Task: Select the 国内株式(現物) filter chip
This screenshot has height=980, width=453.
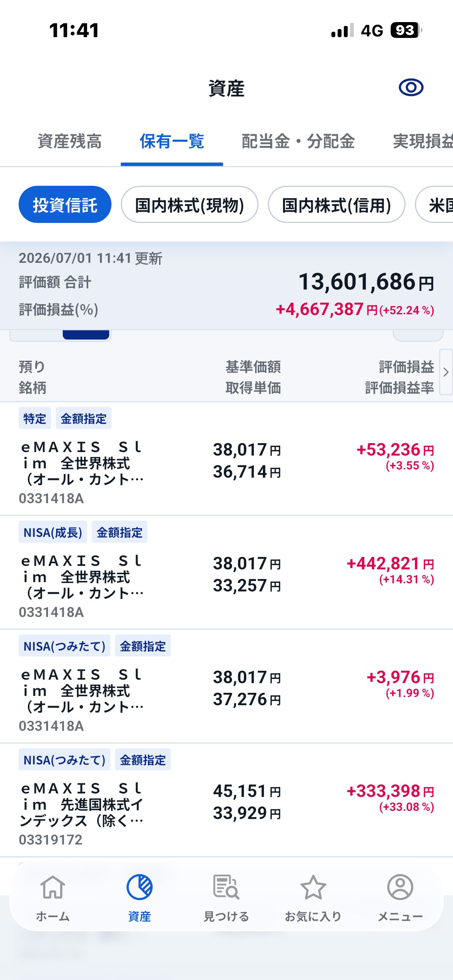Action: click(x=189, y=204)
